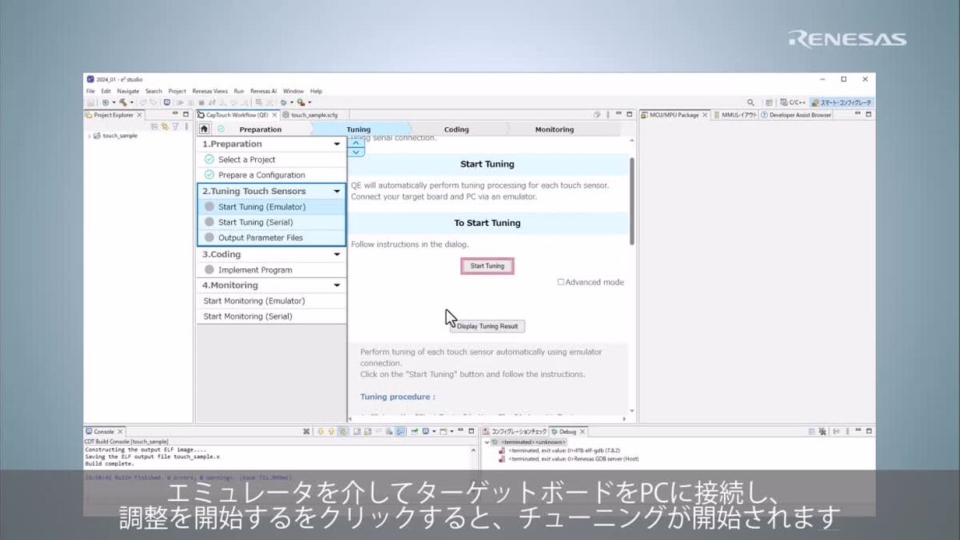This screenshot has height=540, width=960.
Task: Click the Start Tuning button
Action: point(487,266)
